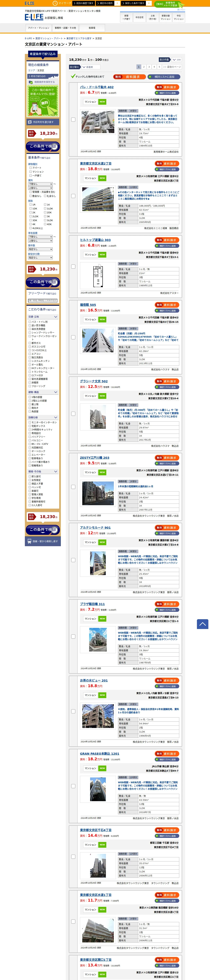Image resolution: width=210 pixels, height=980 pixels.
Task: Go to 土地(売り地) header menu
Action: [152, 17]
